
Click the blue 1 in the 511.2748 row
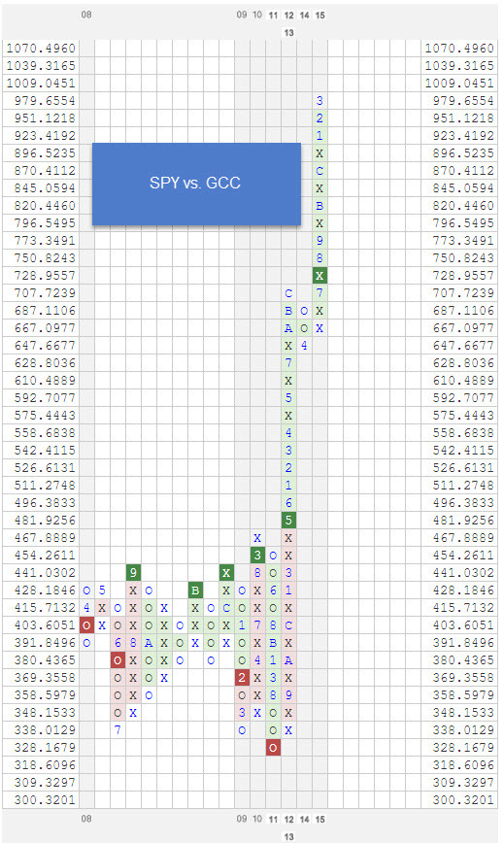[x=288, y=486]
